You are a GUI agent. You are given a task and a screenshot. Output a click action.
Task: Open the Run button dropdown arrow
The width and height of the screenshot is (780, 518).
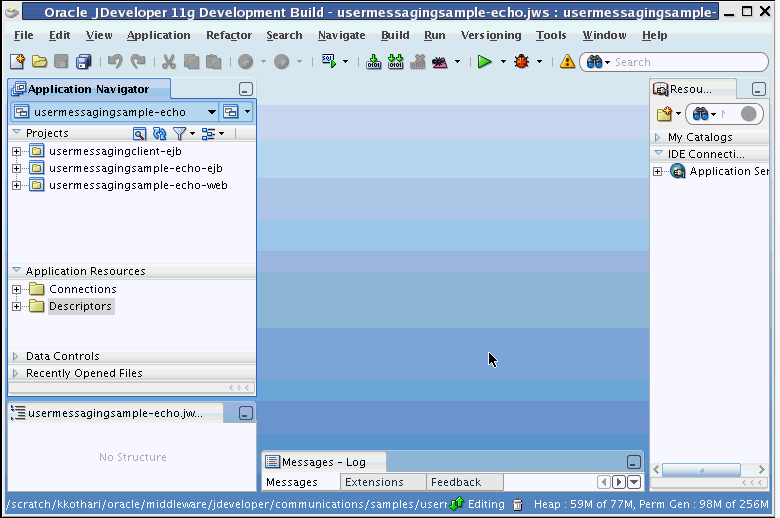503,62
